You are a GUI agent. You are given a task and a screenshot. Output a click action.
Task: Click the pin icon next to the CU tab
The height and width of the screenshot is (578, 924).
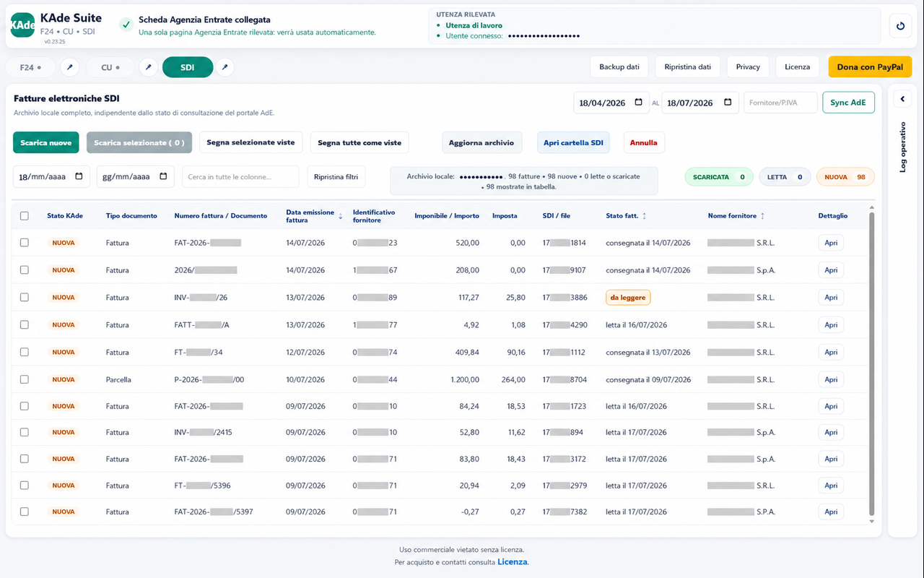point(148,67)
